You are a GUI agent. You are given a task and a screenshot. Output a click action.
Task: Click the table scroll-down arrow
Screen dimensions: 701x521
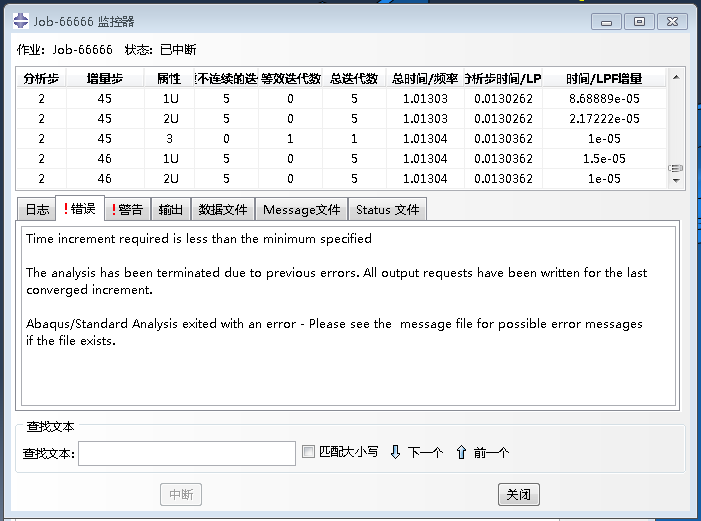click(x=676, y=181)
